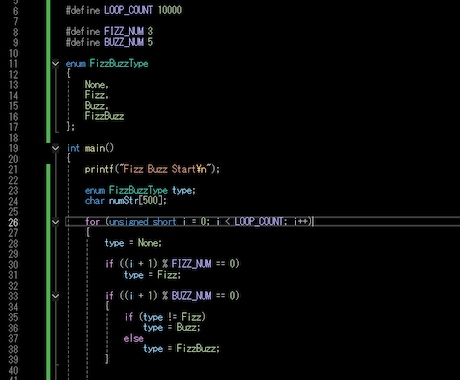The width and height of the screenshot is (460, 380).
Task: Click i++ in the for loop
Action: [x=302, y=222]
